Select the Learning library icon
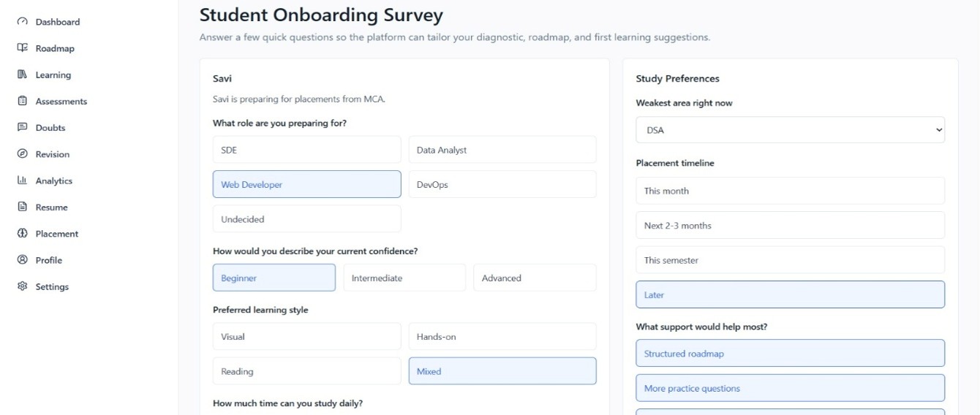Image resolution: width=980 pixels, height=415 pixels. click(22, 75)
